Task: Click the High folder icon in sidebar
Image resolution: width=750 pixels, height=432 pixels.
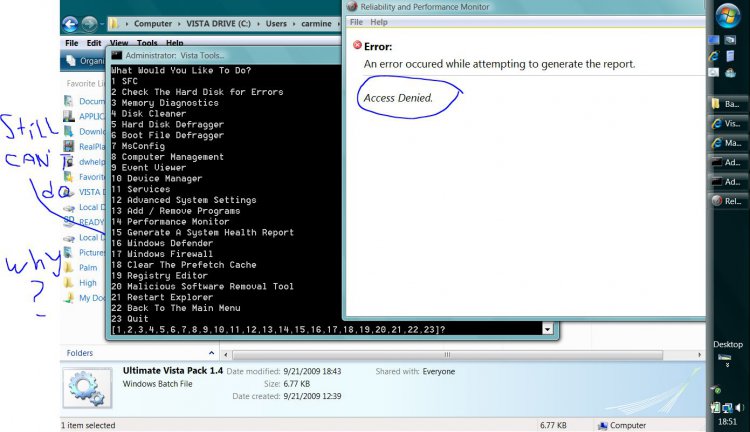Action: point(69,283)
